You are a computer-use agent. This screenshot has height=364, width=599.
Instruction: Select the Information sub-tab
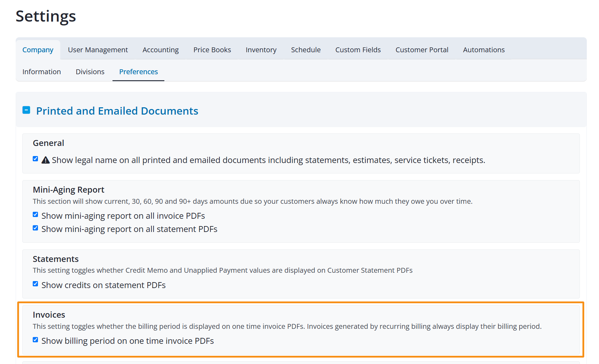tap(42, 72)
